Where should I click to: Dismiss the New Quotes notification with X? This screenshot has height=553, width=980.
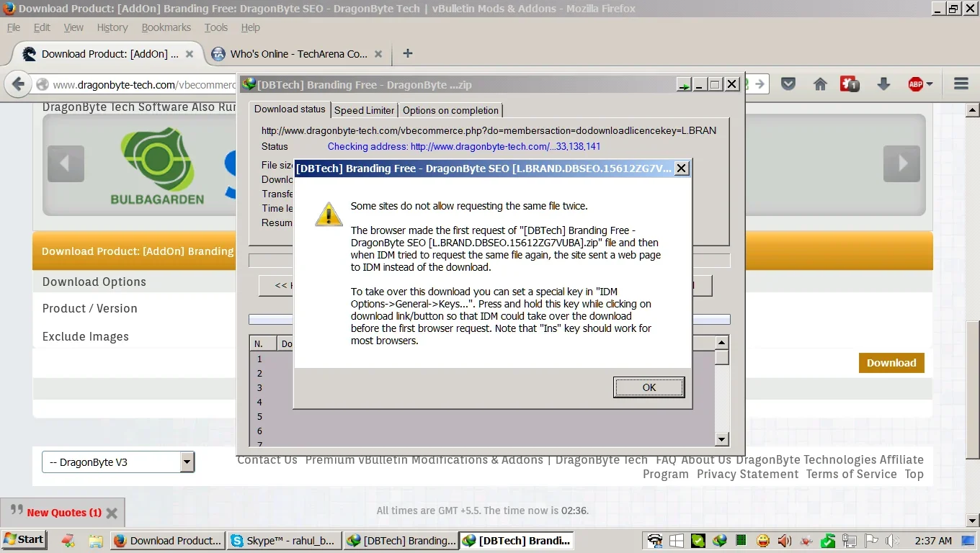point(112,513)
